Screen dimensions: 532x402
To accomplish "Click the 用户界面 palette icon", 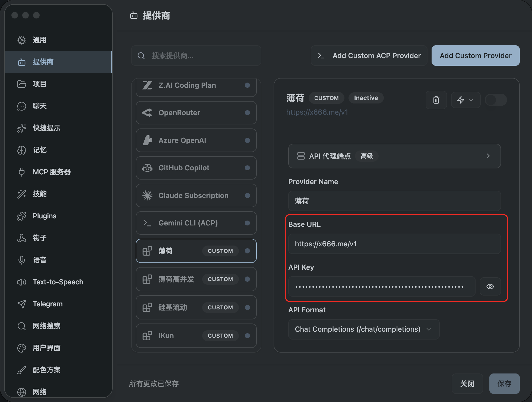I will click(22, 348).
